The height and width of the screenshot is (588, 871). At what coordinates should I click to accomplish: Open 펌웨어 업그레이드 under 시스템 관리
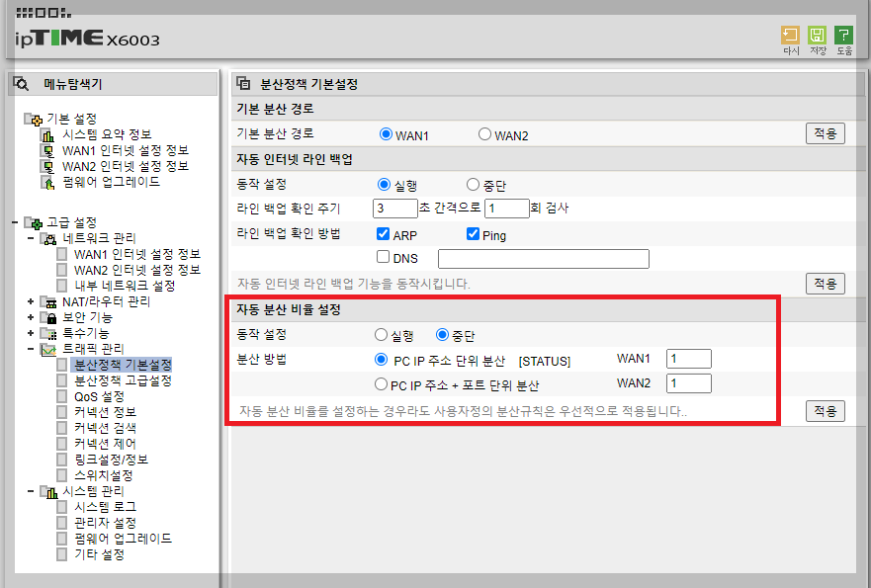[x=123, y=539]
